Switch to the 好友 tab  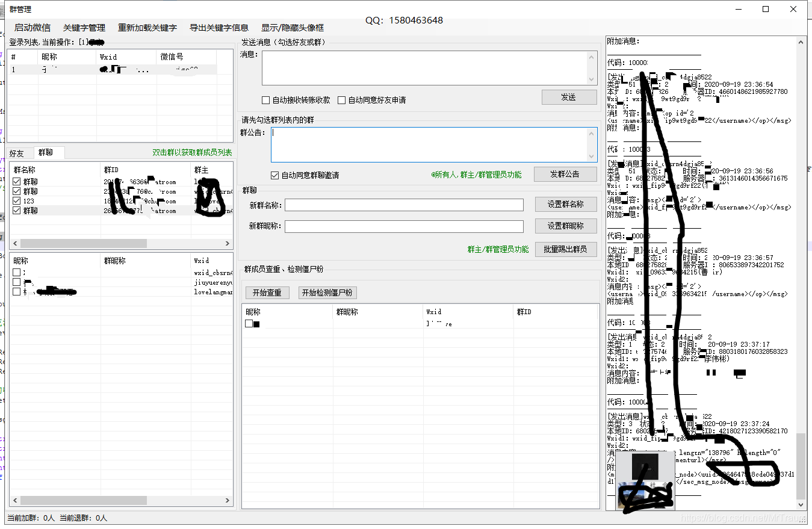pyautogui.click(x=17, y=153)
